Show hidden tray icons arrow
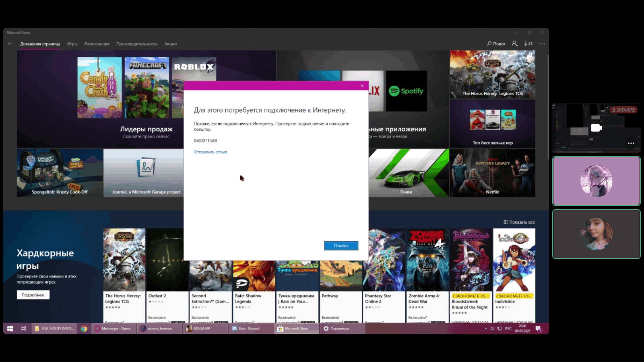 486,329
